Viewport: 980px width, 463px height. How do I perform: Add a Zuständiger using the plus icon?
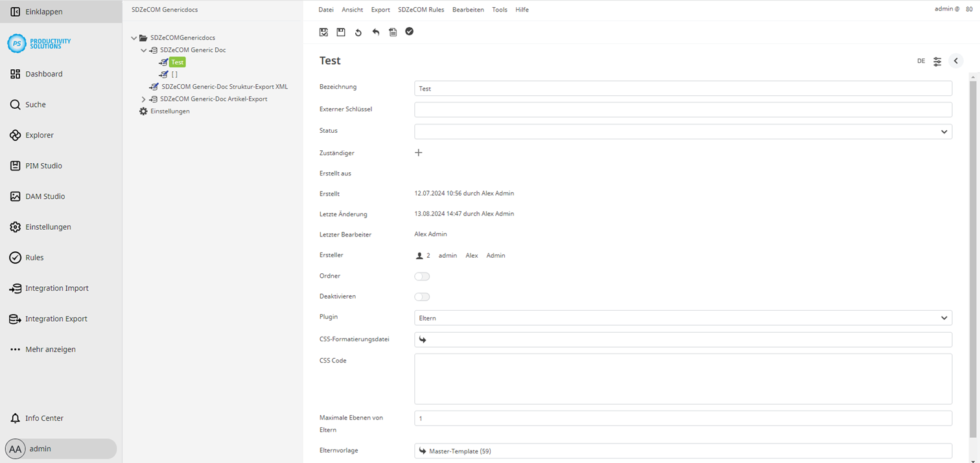[419, 153]
